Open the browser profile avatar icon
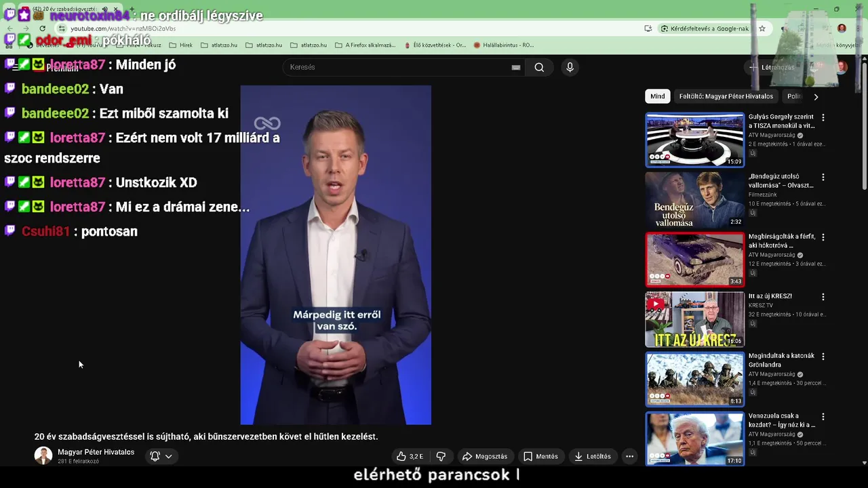Viewport: 868px width, 488px height. pyautogui.click(x=842, y=28)
